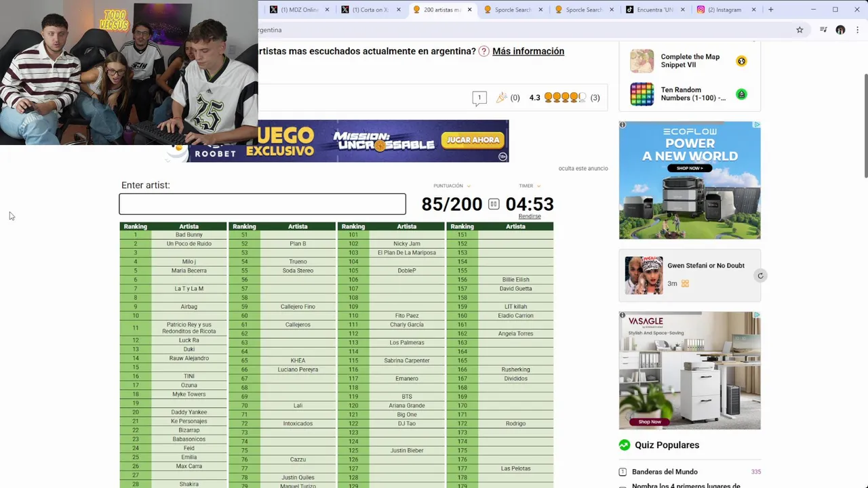Open the Chrome profile avatar
The height and width of the screenshot is (488, 868).
840,30
